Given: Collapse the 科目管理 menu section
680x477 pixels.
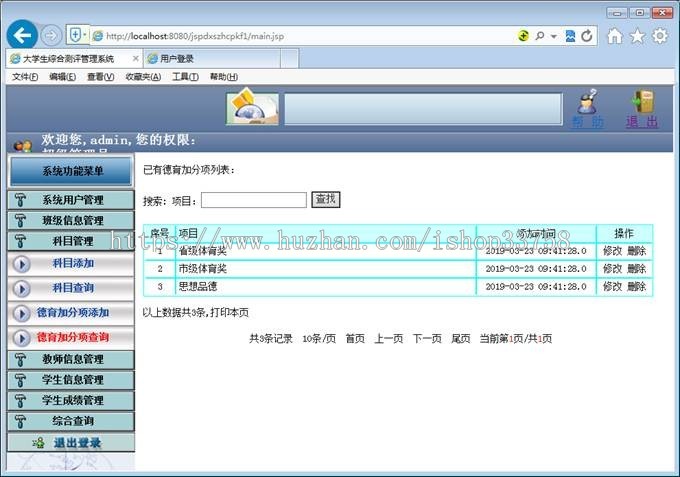Looking at the screenshot, I should [71, 241].
